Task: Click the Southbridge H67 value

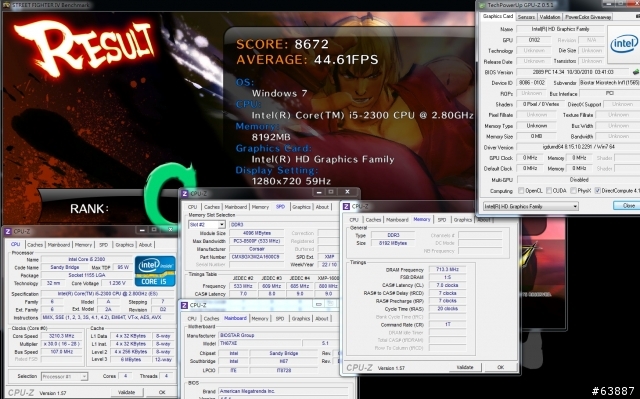Action: 283,361
